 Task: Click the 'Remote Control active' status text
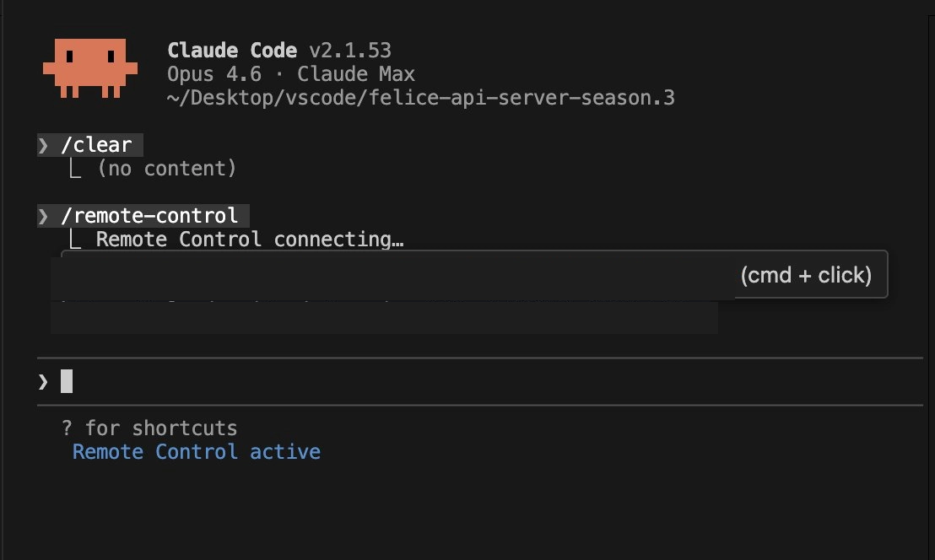coord(196,451)
